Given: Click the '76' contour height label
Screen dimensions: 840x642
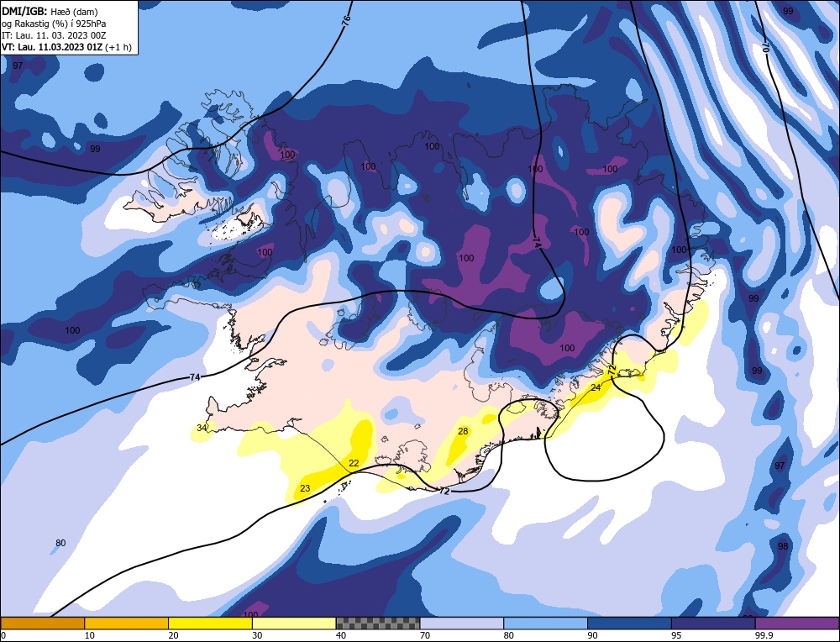Looking at the screenshot, I should pos(345,22).
